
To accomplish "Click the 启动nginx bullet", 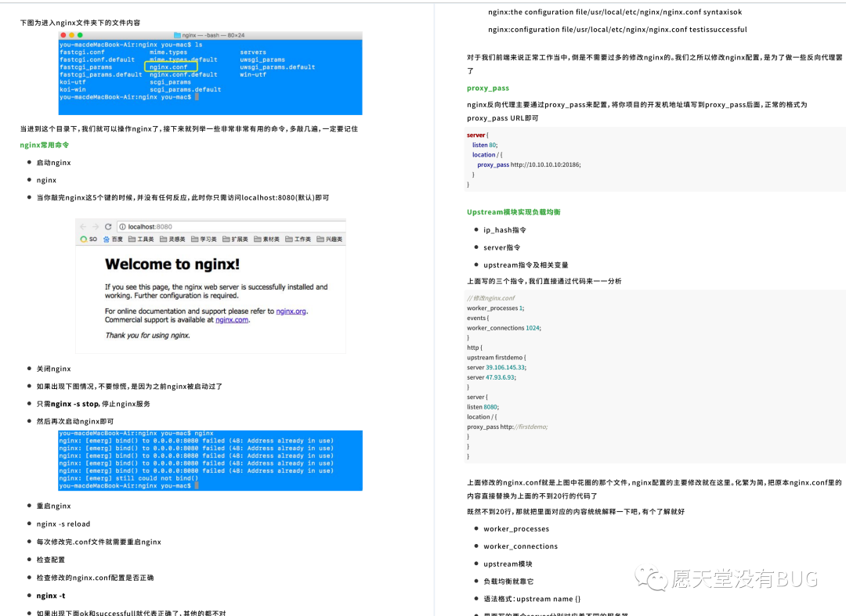I will (x=53, y=163).
